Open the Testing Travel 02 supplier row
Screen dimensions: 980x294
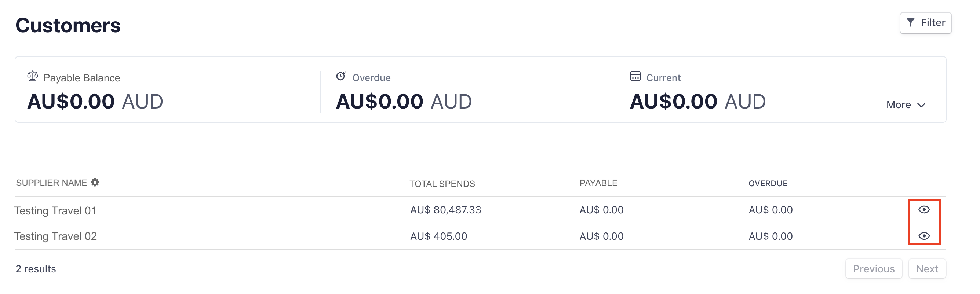(x=55, y=236)
